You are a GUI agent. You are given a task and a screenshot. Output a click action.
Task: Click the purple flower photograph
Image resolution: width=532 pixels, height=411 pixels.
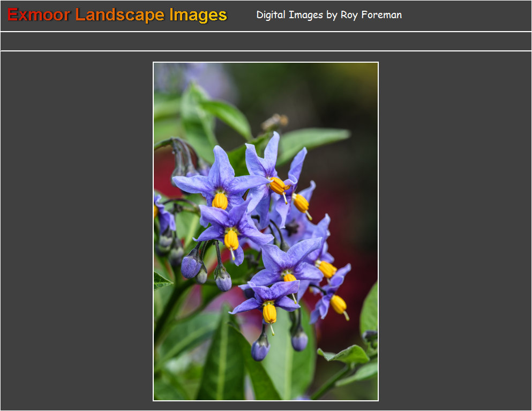click(x=266, y=231)
